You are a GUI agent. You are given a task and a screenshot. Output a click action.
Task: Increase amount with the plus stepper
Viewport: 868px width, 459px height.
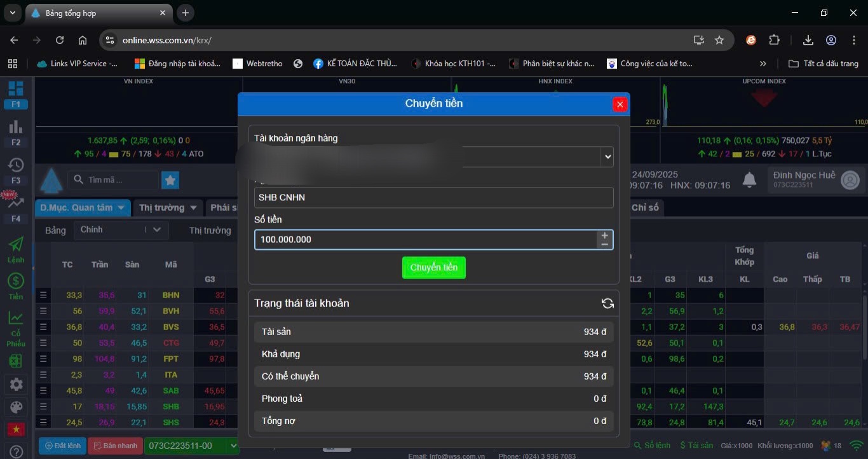tap(604, 235)
